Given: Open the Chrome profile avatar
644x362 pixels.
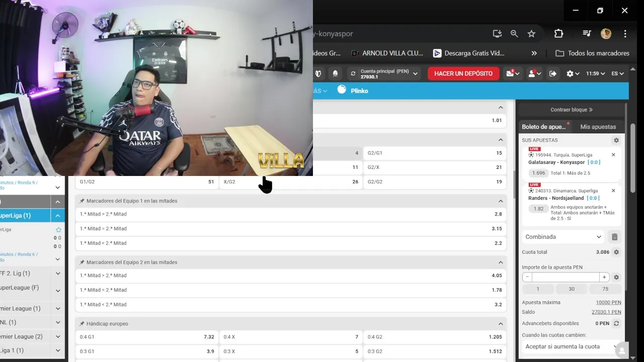Looking at the screenshot, I should coord(606,34).
